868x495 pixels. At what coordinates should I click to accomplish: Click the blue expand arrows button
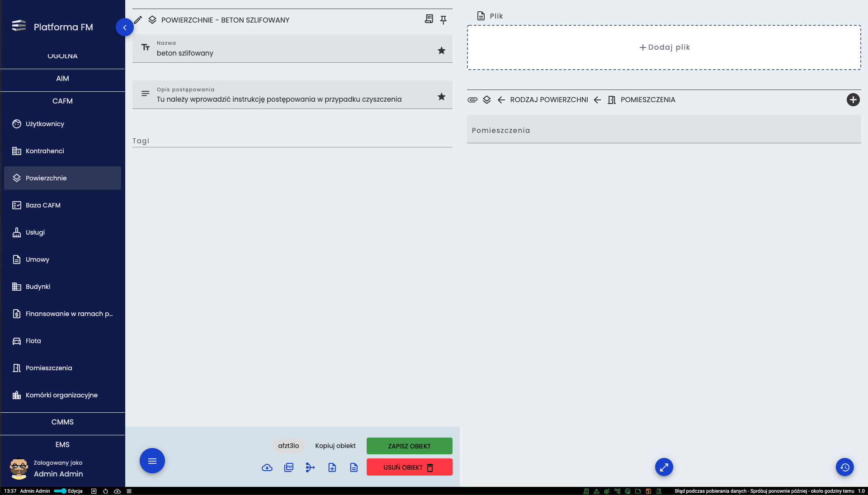click(664, 467)
